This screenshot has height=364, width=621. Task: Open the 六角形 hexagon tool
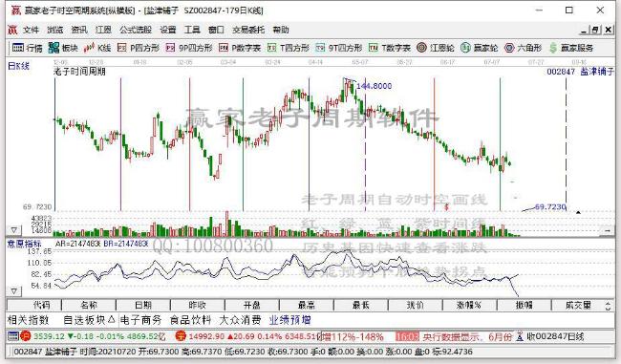click(x=523, y=48)
